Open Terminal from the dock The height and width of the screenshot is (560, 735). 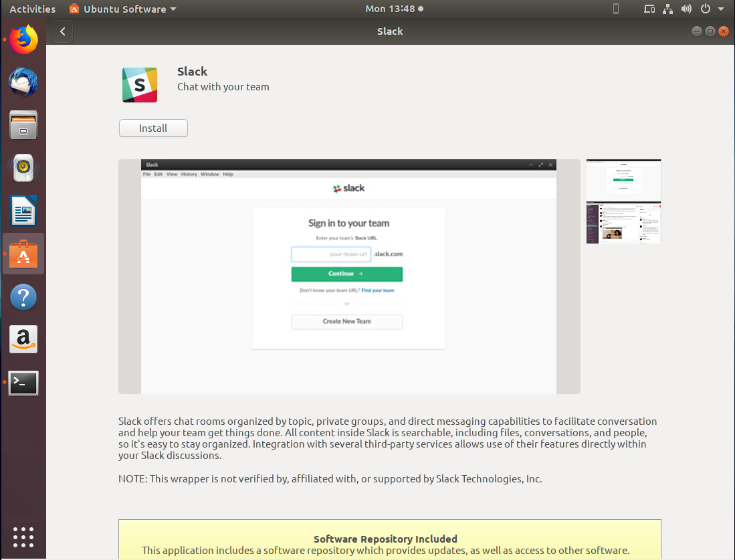[23, 383]
